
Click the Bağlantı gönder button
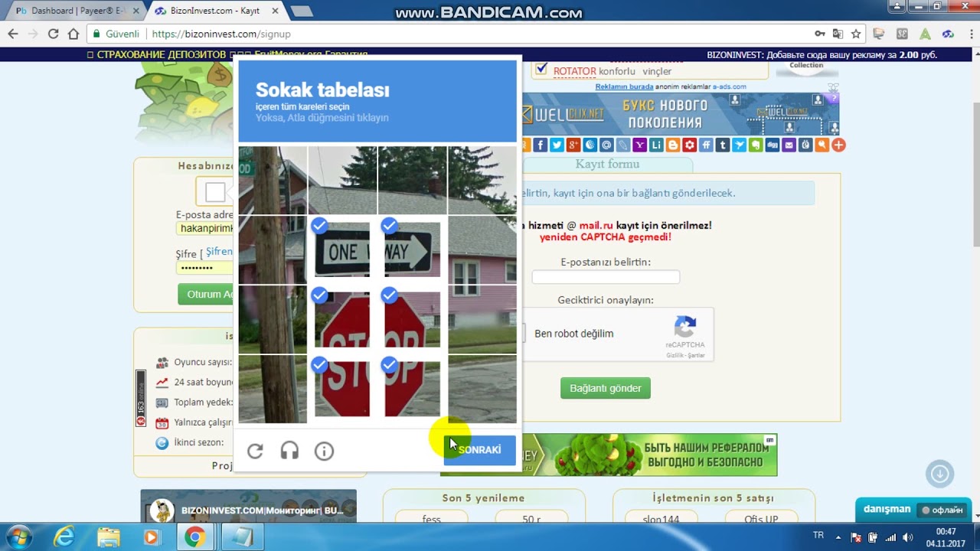point(606,388)
